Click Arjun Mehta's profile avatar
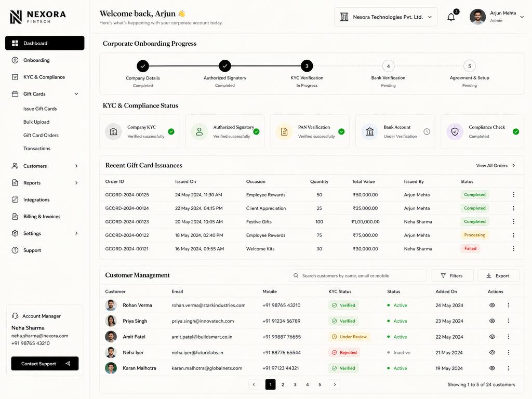This screenshot has width=532, height=399. [477, 17]
